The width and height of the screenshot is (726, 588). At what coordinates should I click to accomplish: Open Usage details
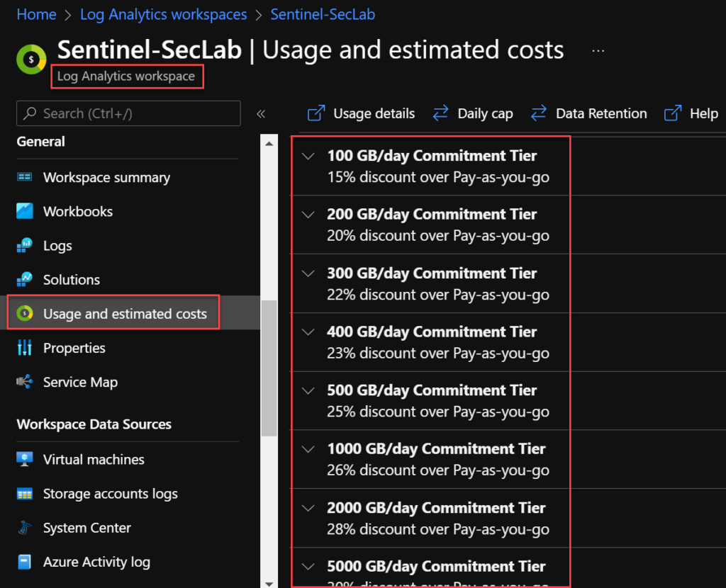(x=361, y=113)
